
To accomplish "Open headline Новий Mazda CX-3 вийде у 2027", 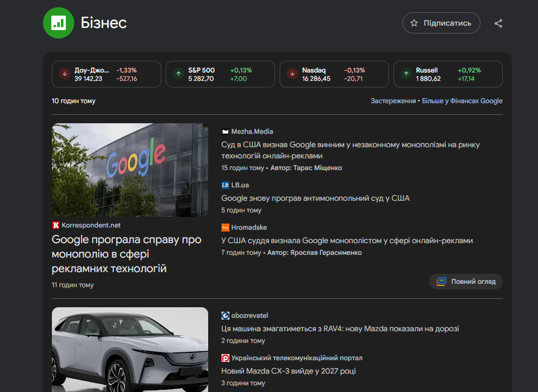I will tap(288, 371).
